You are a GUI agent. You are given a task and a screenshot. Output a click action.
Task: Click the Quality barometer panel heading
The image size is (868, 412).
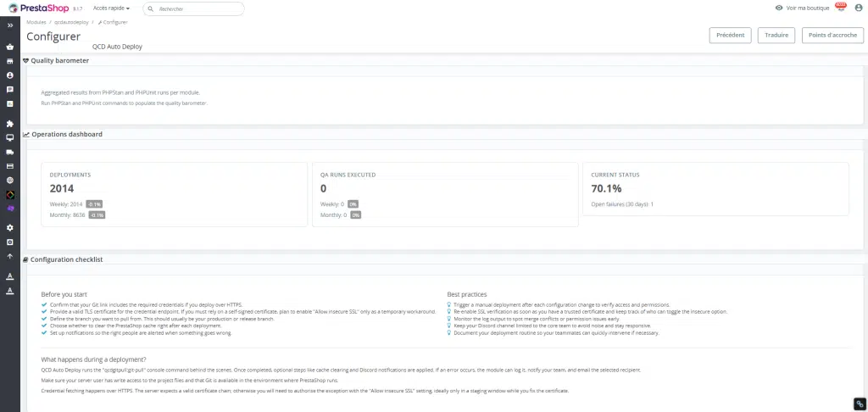pos(60,60)
